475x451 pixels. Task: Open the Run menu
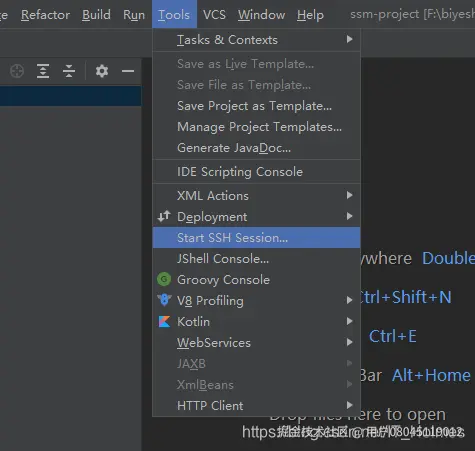(134, 15)
